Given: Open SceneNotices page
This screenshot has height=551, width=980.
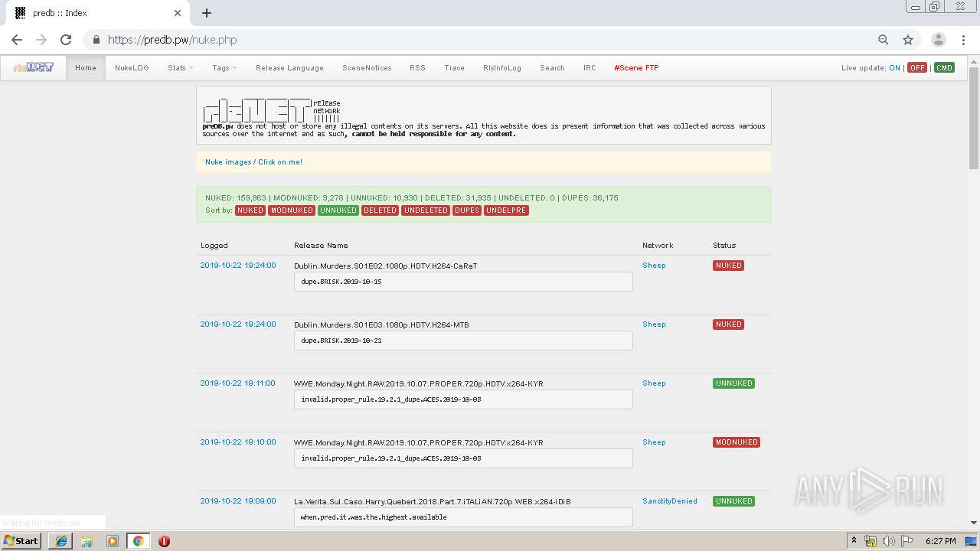Looking at the screenshot, I should point(367,68).
